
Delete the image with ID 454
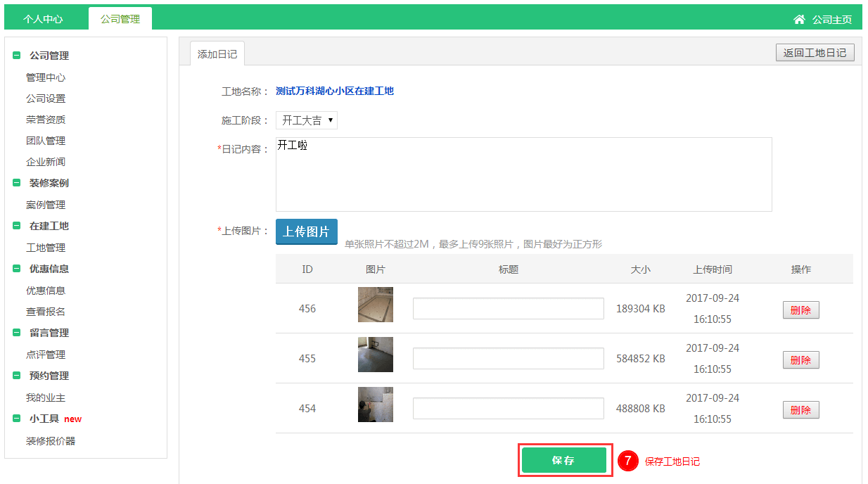(800, 410)
